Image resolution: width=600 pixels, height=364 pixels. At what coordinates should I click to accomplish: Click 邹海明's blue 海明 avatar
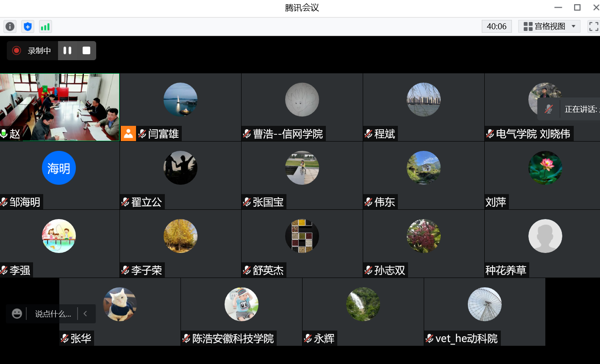coord(59,168)
